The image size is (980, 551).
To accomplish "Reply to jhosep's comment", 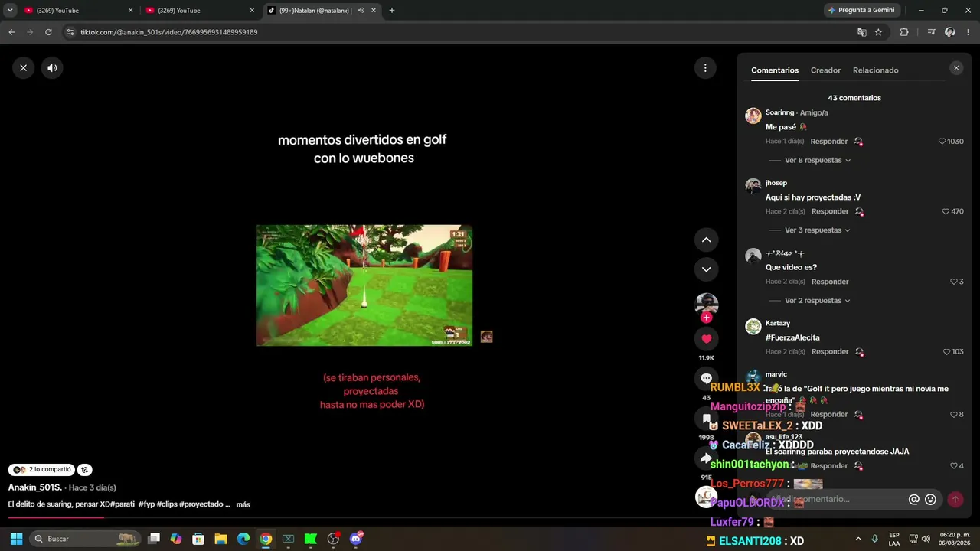I will pos(830,211).
